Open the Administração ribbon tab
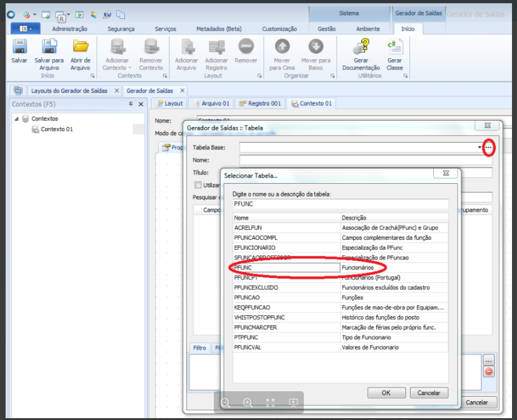This screenshot has height=420, width=517. click(69, 29)
